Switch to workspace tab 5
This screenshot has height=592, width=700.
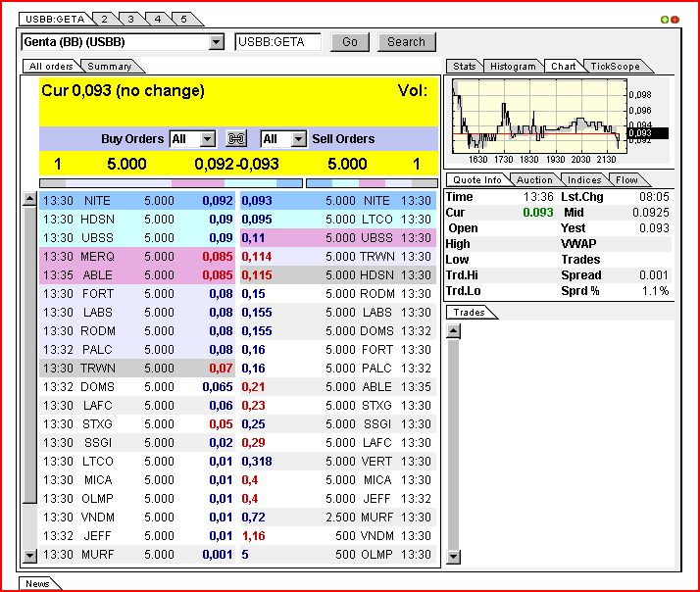click(184, 20)
